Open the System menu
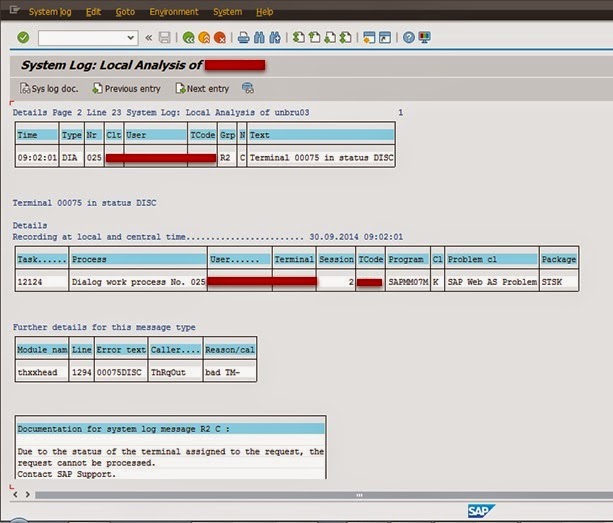The width and height of the screenshot is (613, 523). pos(228,12)
